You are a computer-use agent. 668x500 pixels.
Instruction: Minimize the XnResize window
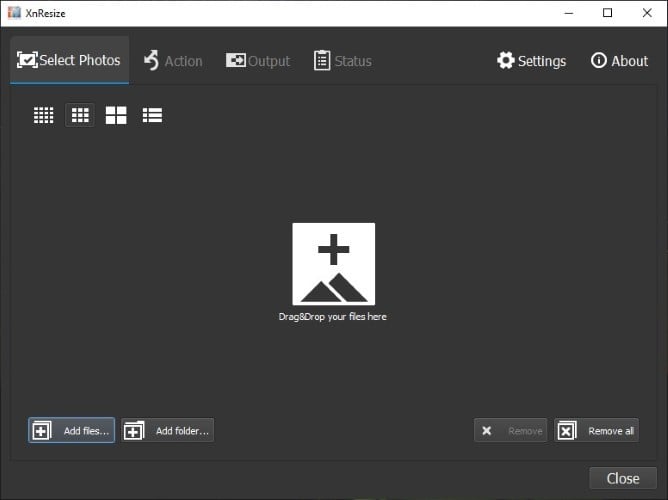pyautogui.click(x=569, y=13)
